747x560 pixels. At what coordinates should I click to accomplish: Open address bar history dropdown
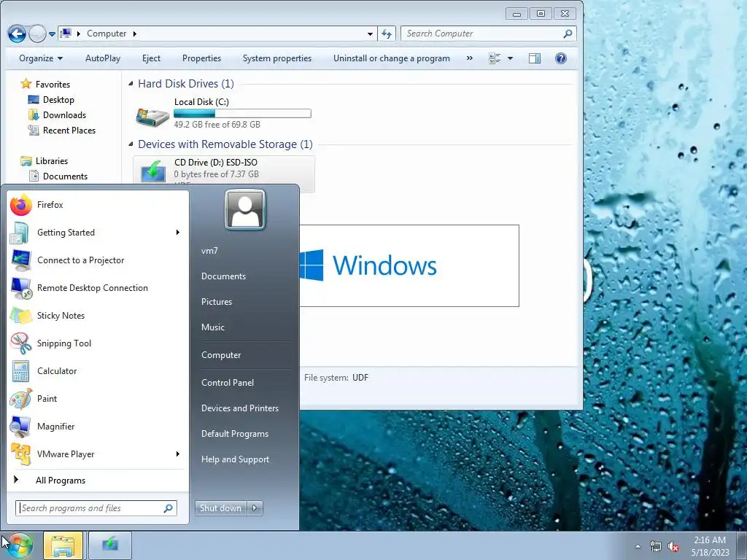(x=370, y=34)
